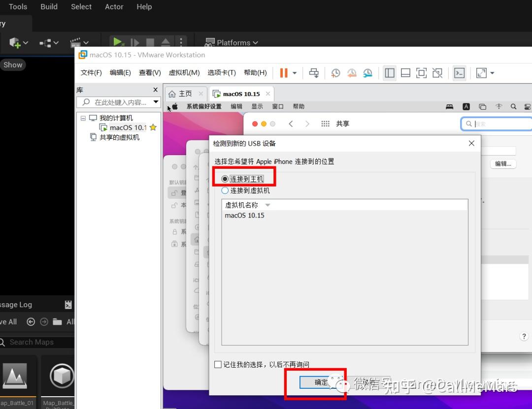Viewport: 532px width, 409px height.
Task: Click revert to snapshot icon
Action: (352, 73)
